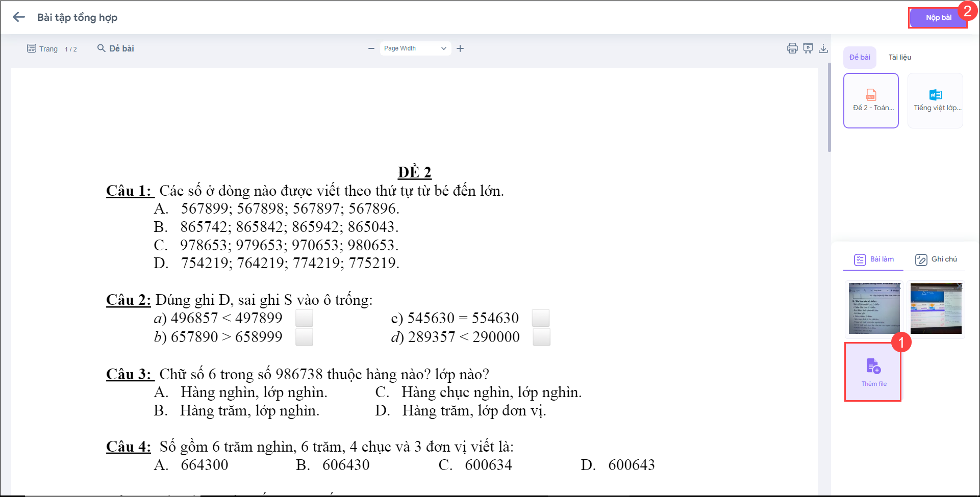This screenshot has width=980, height=497.
Task: Select Câu 4 answer B. 606430
Action: click(333, 465)
